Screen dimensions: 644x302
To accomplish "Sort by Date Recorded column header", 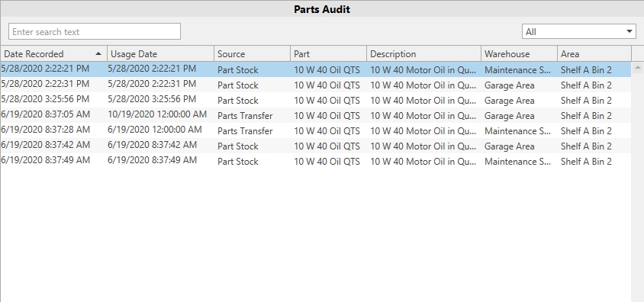I will coord(54,53).
